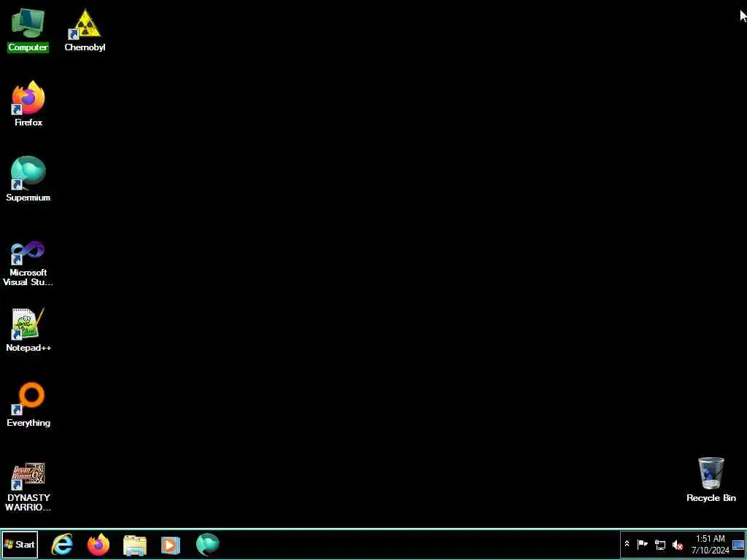Viewport: 747px width, 560px height.
Task: Open Windows Explorer from the taskbar
Action: coord(135,545)
